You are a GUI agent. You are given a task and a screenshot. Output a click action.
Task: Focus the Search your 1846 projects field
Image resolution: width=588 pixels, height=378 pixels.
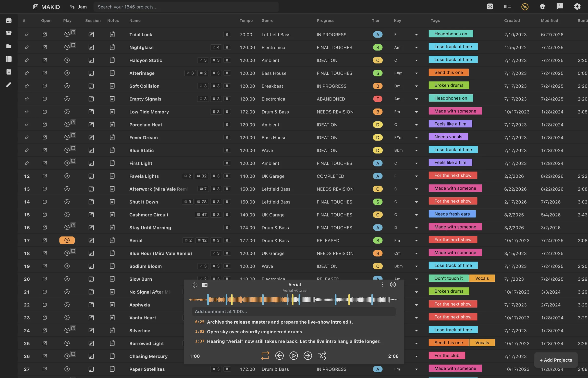[186, 7]
